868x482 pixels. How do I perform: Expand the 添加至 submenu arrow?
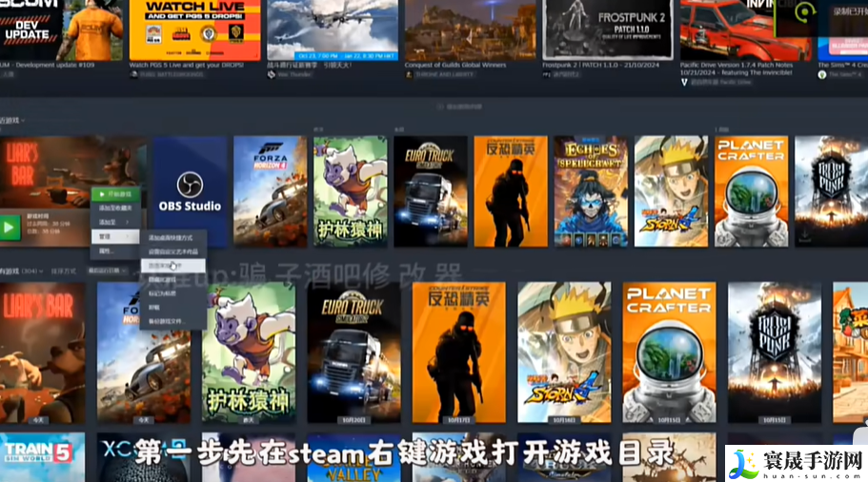[128, 222]
